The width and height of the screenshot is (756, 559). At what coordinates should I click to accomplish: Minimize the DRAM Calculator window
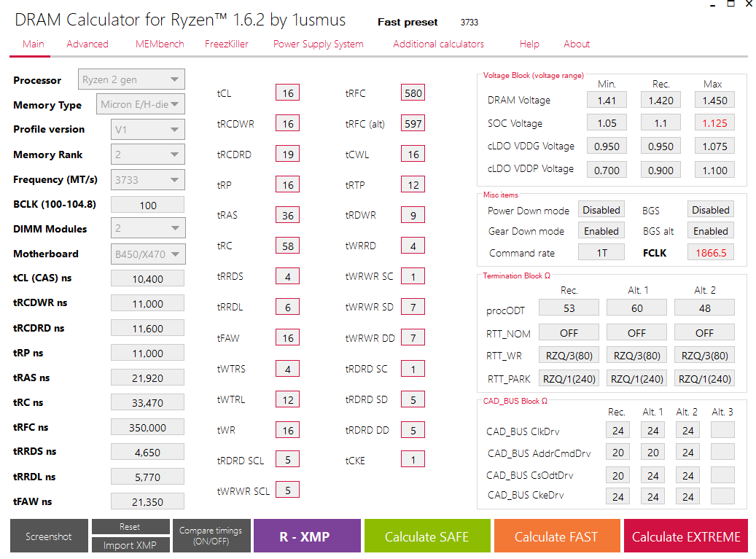point(712,4)
